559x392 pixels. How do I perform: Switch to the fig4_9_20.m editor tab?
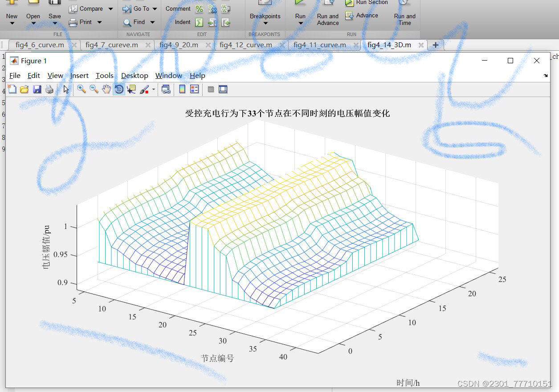[179, 45]
